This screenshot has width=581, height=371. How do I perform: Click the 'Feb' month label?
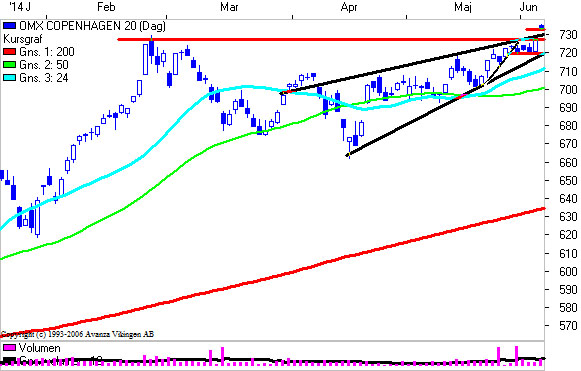point(106,7)
